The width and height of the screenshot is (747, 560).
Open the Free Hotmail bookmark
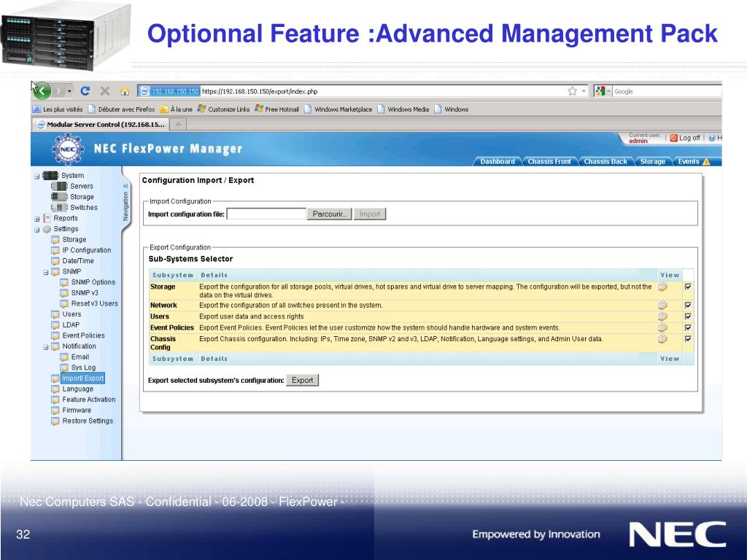pyautogui.click(x=276, y=109)
